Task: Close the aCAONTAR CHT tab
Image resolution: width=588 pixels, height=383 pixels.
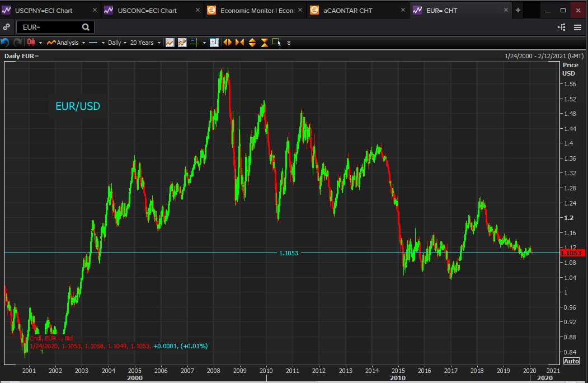Action: [x=403, y=10]
